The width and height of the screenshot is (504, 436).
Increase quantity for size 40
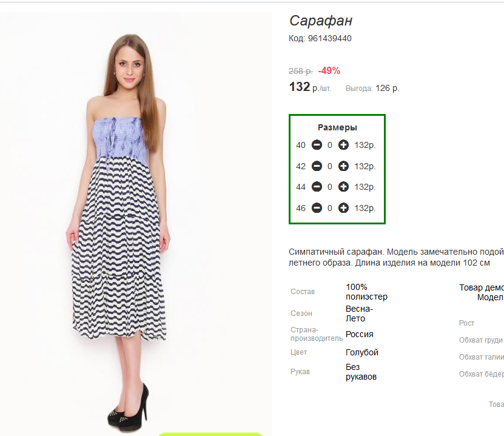pyautogui.click(x=343, y=145)
